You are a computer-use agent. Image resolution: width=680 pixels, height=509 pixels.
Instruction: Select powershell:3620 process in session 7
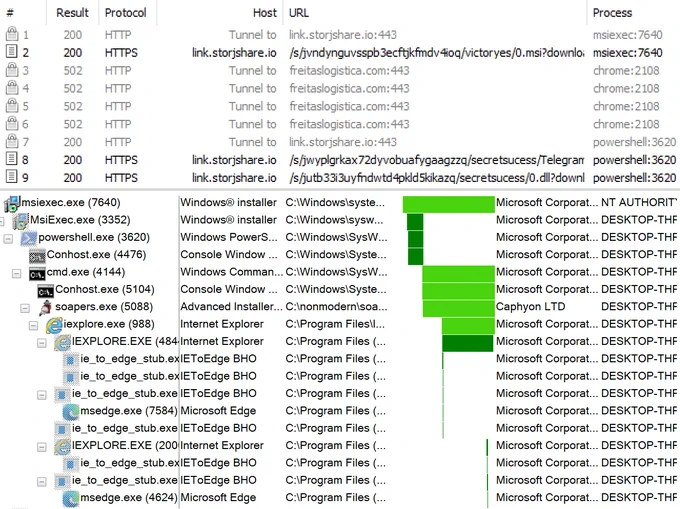point(634,142)
